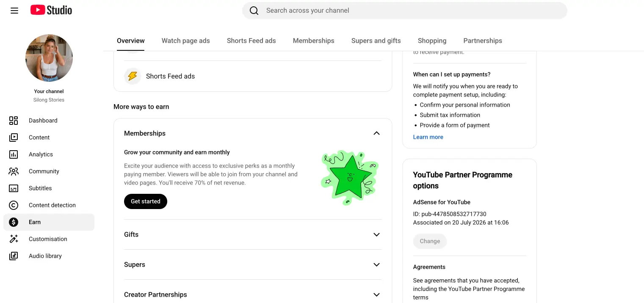Click the Shorts Feed ads row text
Screen dimensions: 644x303
(171, 76)
